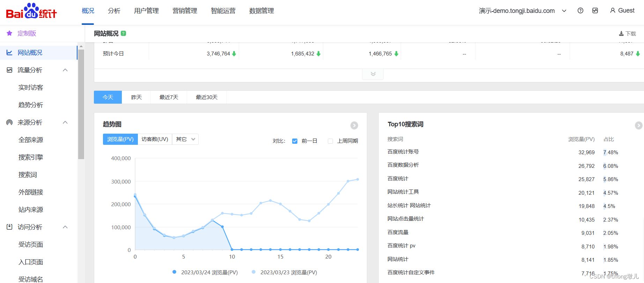644x283 pixels.
Task: Collapse the 来源分析 sidebar section
Action: click(65, 122)
